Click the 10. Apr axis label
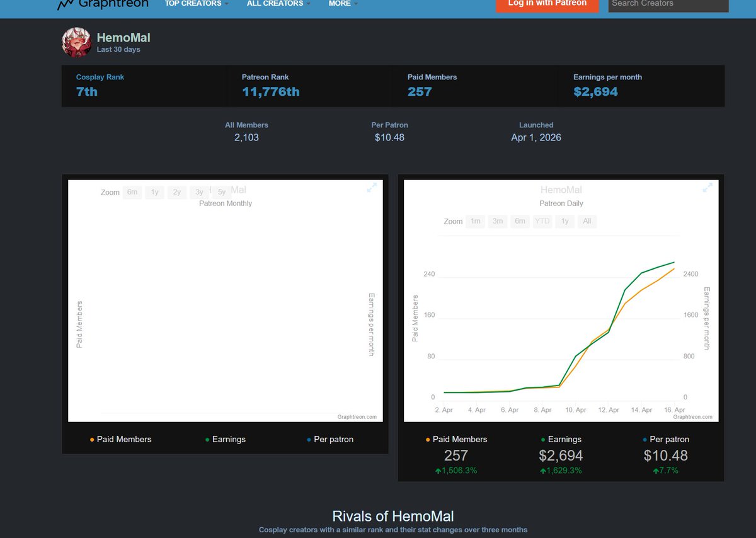 (x=576, y=409)
